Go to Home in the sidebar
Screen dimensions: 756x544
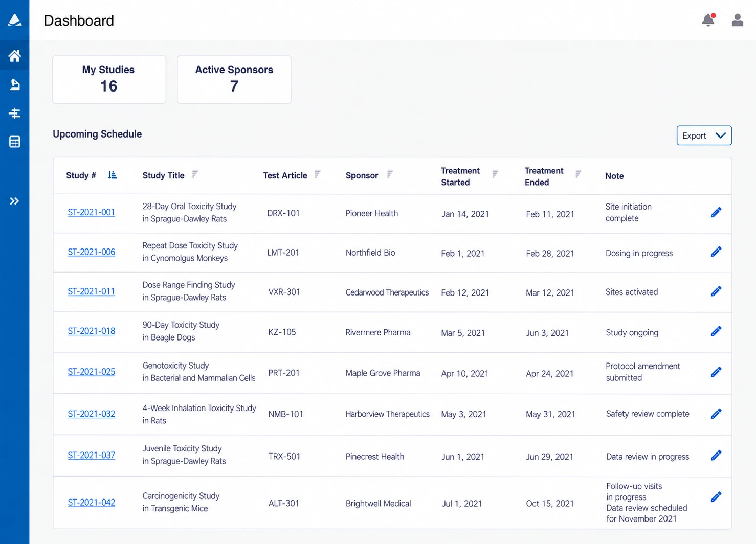point(15,56)
